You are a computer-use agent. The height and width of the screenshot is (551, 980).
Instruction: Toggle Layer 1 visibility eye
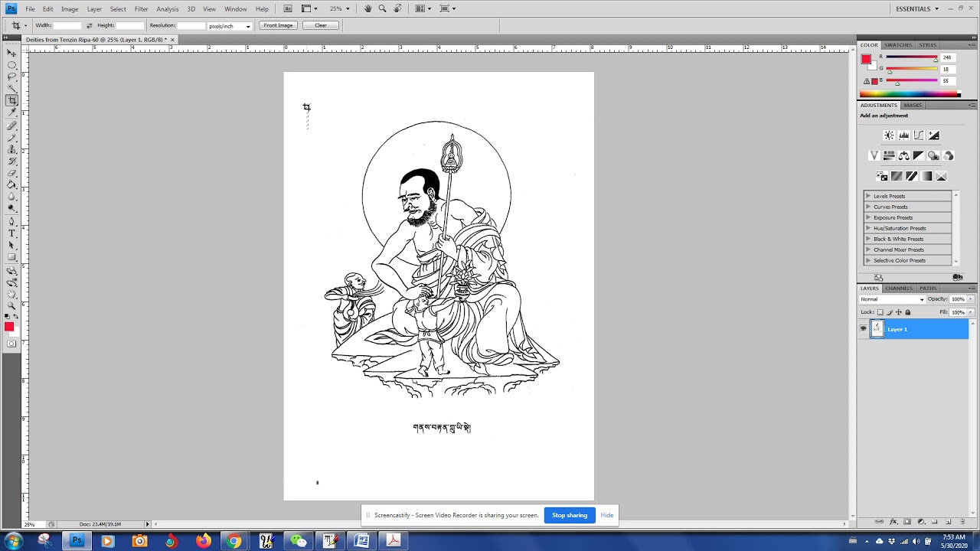(x=864, y=329)
